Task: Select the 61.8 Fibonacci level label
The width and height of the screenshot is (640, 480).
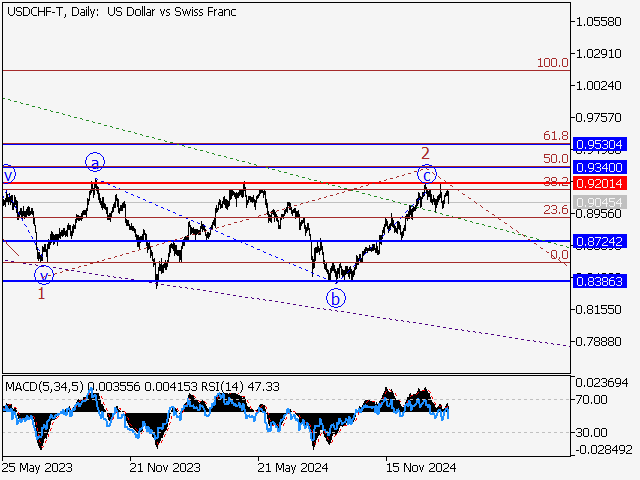Action: (x=555, y=136)
